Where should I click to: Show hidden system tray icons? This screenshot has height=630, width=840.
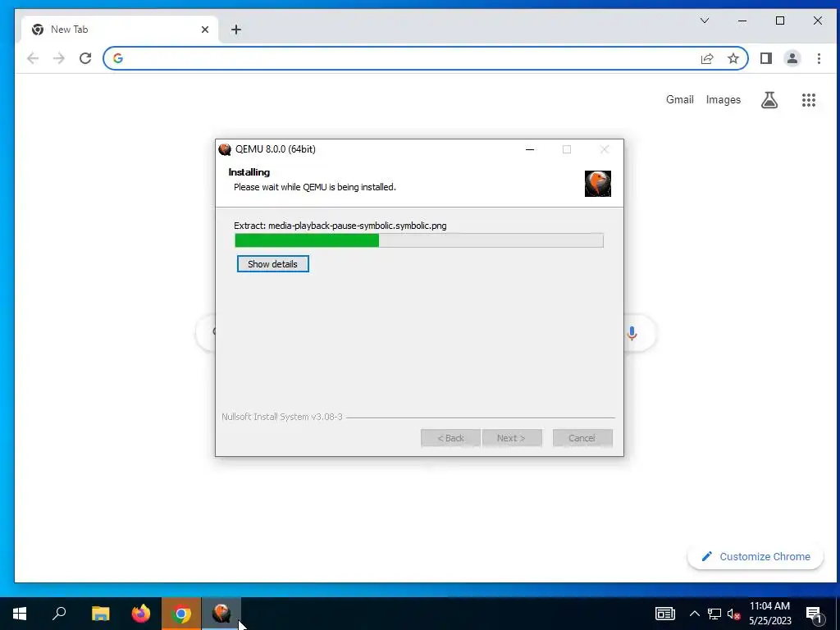(x=694, y=614)
